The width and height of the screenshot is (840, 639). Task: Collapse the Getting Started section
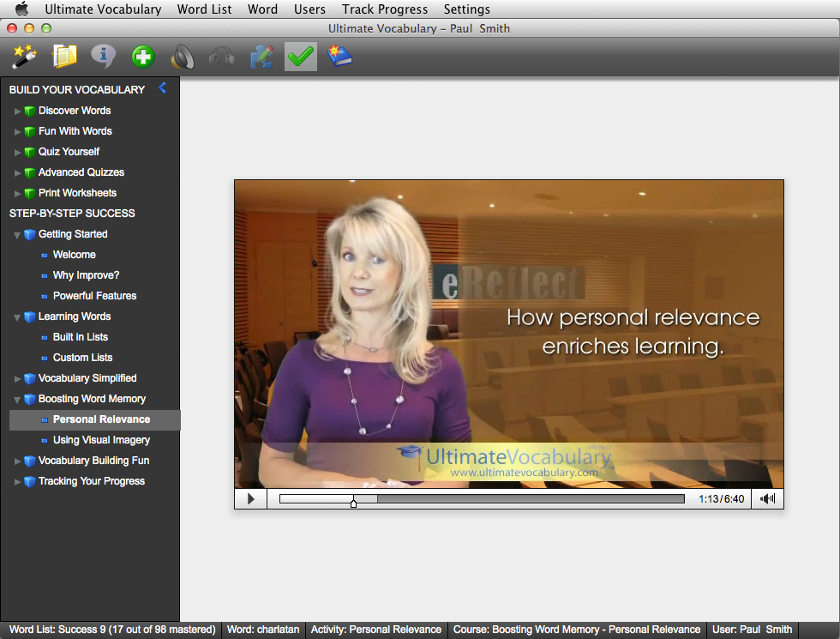pyautogui.click(x=18, y=234)
